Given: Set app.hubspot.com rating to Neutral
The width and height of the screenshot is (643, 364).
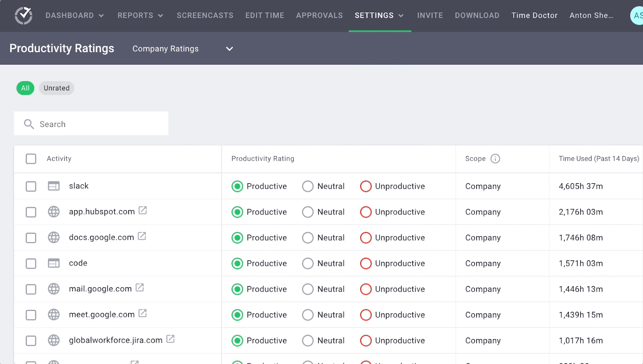Looking at the screenshot, I should (308, 212).
